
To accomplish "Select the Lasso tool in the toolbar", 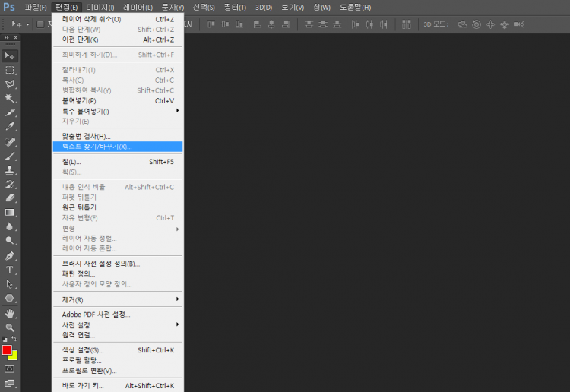I will click(10, 84).
